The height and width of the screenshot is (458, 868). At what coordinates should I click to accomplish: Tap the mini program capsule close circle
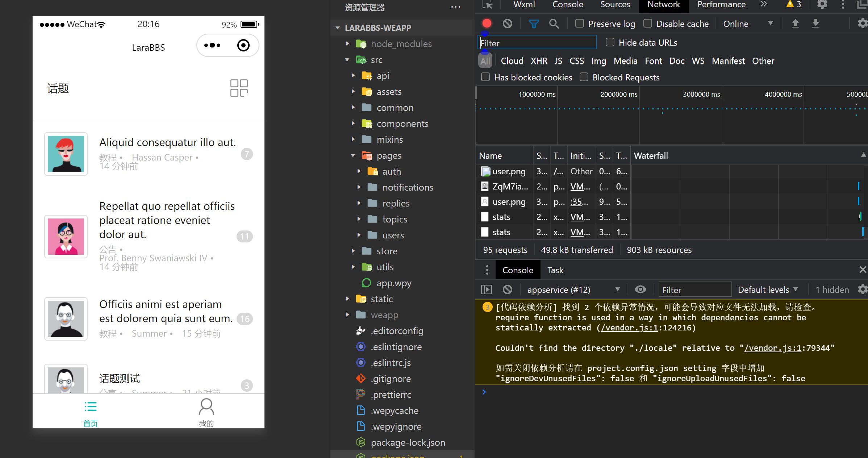point(243,45)
